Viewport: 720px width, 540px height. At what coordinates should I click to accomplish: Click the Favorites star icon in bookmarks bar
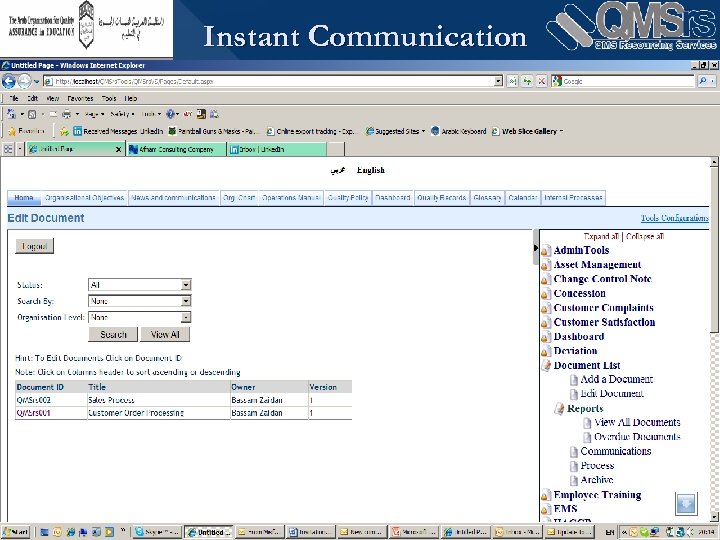12,131
